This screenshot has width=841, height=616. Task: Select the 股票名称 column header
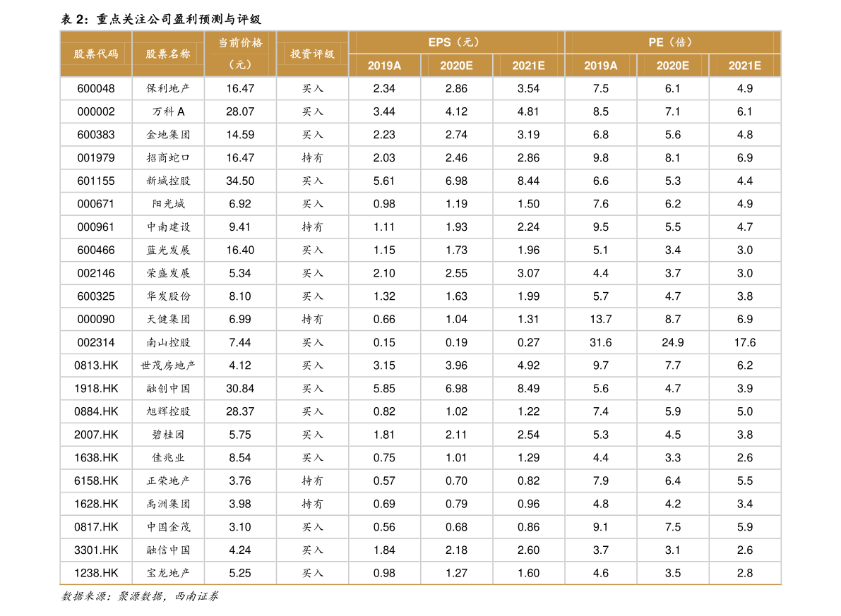point(168,54)
